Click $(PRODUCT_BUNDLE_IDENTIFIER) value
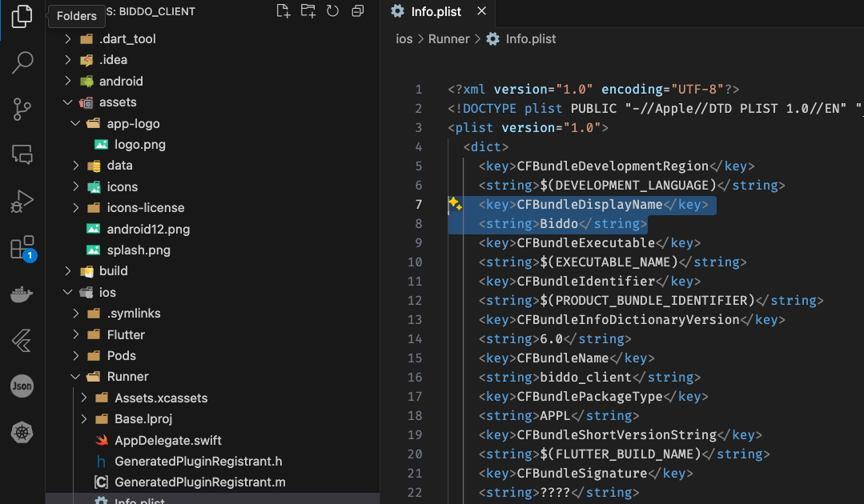 [x=648, y=301]
